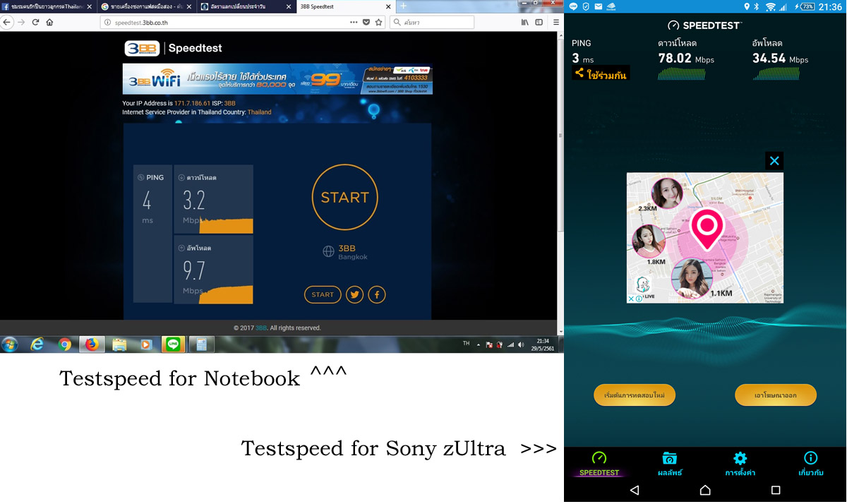Click the Firefox back arrow button
847x504 pixels.
(x=6, y=22)
